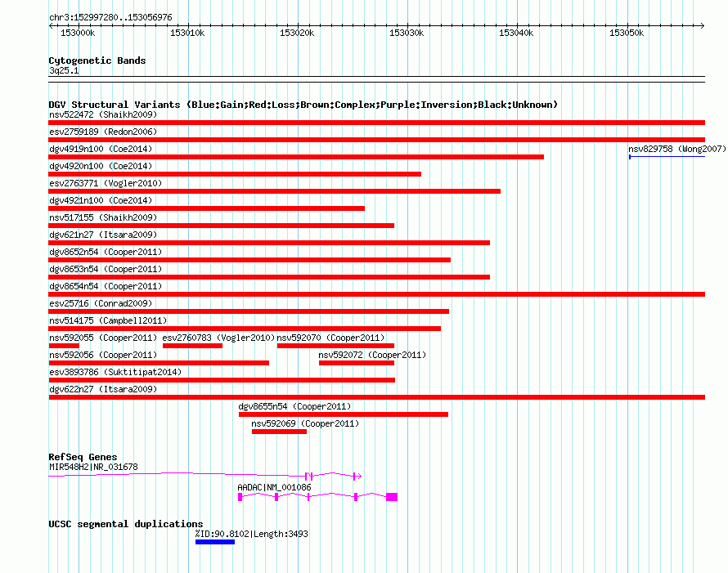Screen dimensions: 728x573
Task: Click the 153050k ruler tick label
Action: tap(627, 33)
